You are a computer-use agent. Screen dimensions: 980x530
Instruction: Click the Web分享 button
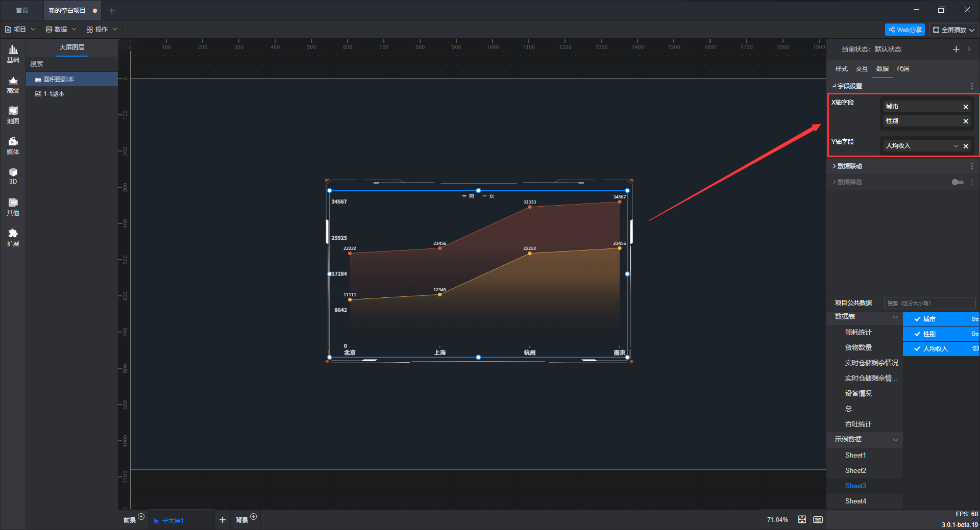pos(905,30)
